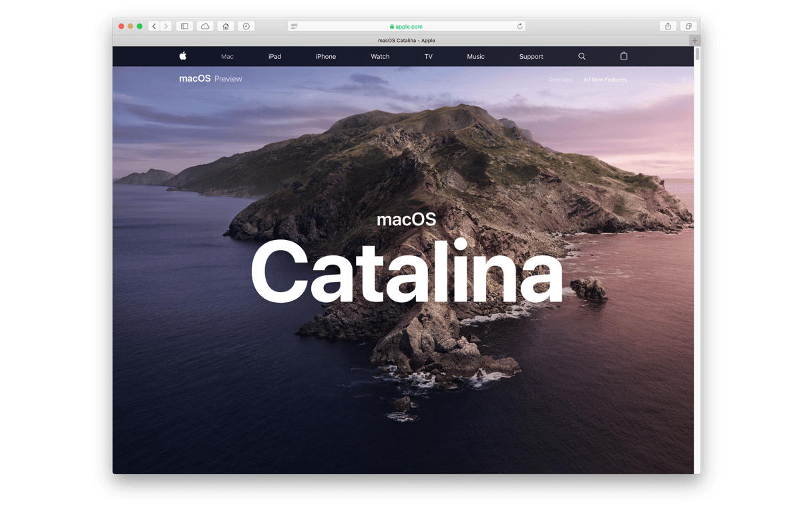Close the Safari window with the red button
The height and width of the screenshot is (508, 812).
click(121, 26)
